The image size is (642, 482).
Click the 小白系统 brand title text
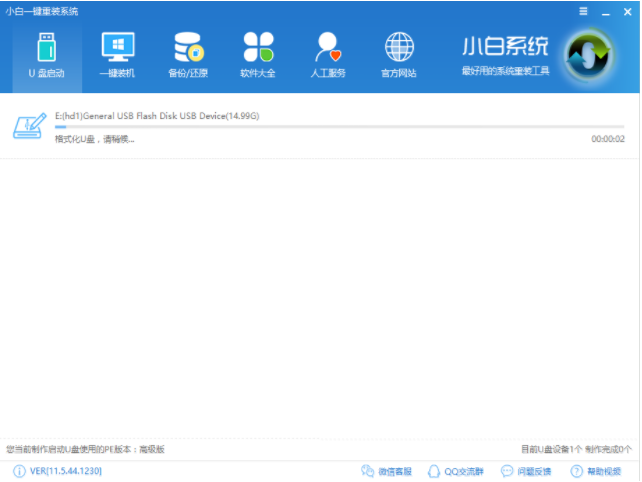(x=505, y=46)
